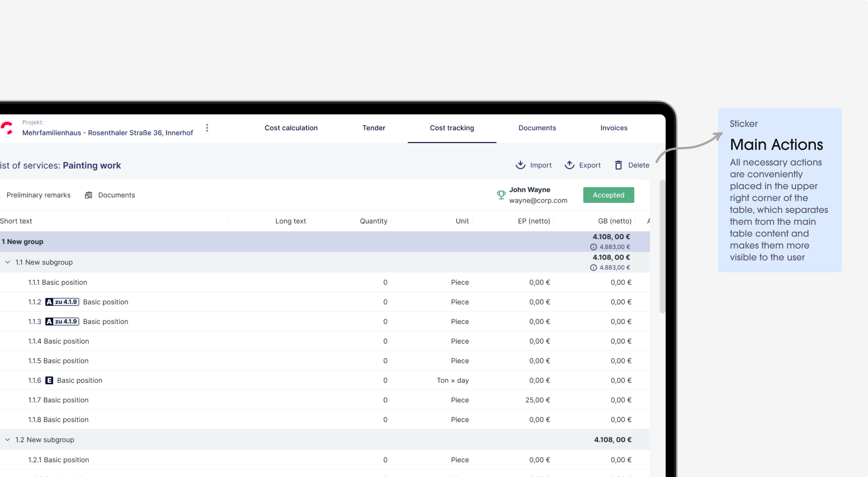Click the project name Mehrfamilienhaus - Rosenthaler Straße 36
The height and width of the screenshot is (477, 868).
(x=108, y=133)
